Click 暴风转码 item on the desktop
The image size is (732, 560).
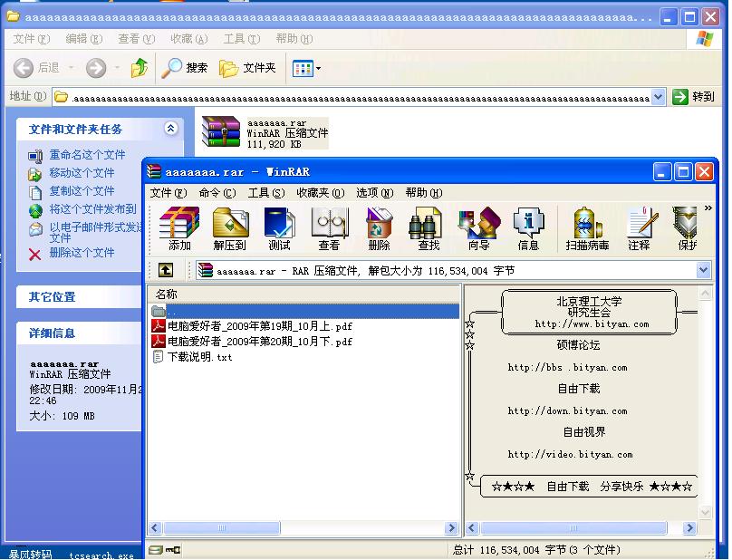(30, 555)
